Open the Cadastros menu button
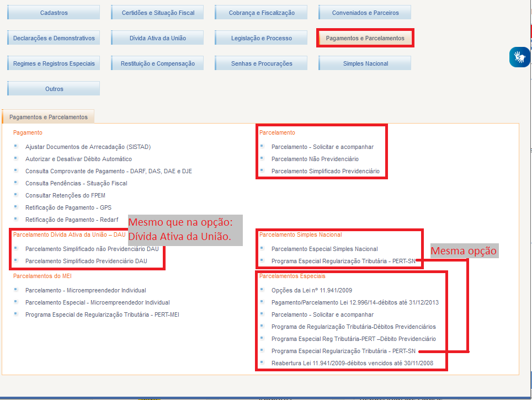532x400 pixels. click(54, 13)
